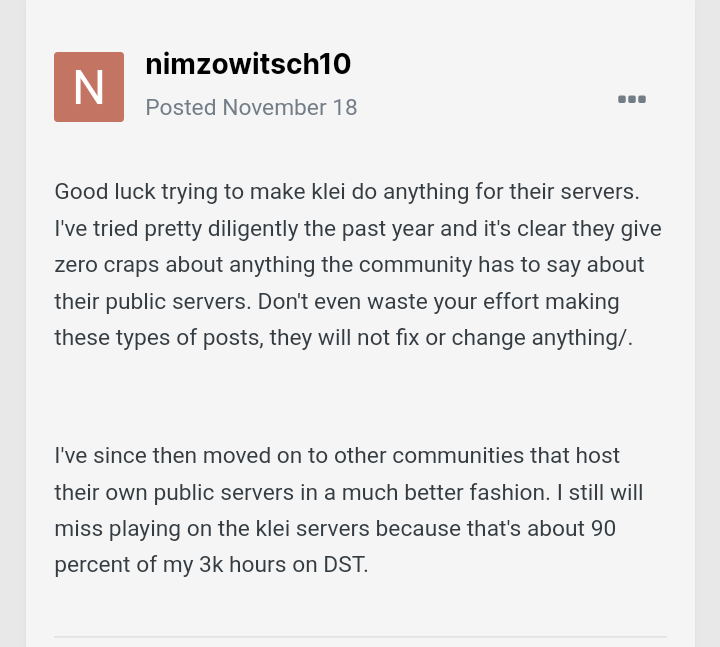
Task: Click the blank gap between the two paragraphs
Action: coord(360,397)
